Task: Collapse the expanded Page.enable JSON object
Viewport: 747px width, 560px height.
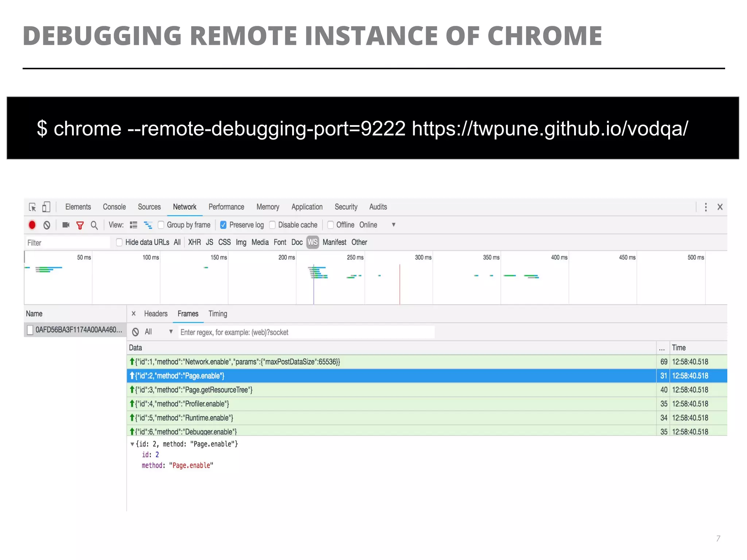Action: pyautogui.click(x=132, y=444)
